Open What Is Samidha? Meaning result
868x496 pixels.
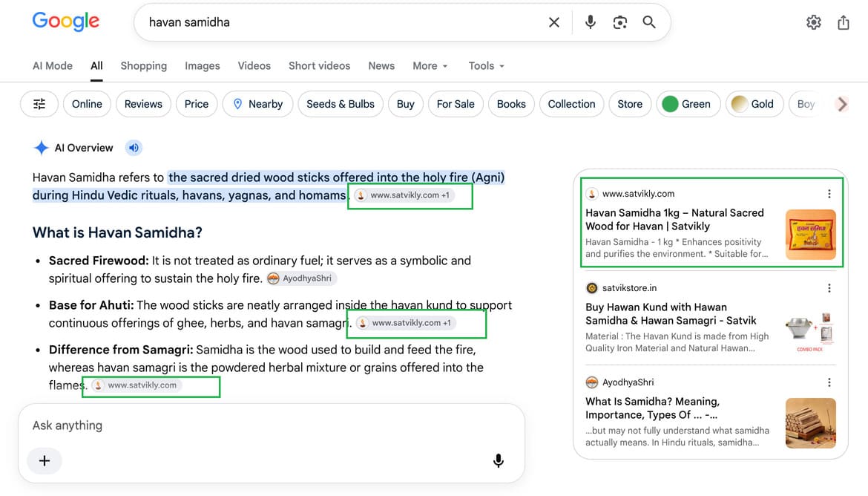[652, 408]
